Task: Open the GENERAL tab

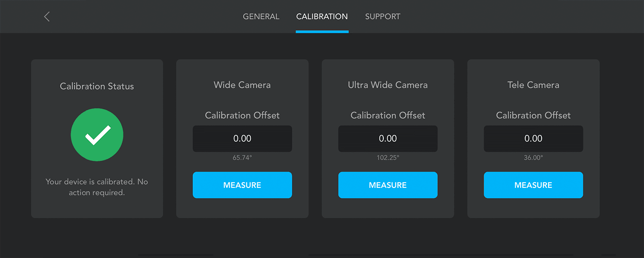Action: pos(261,16)
